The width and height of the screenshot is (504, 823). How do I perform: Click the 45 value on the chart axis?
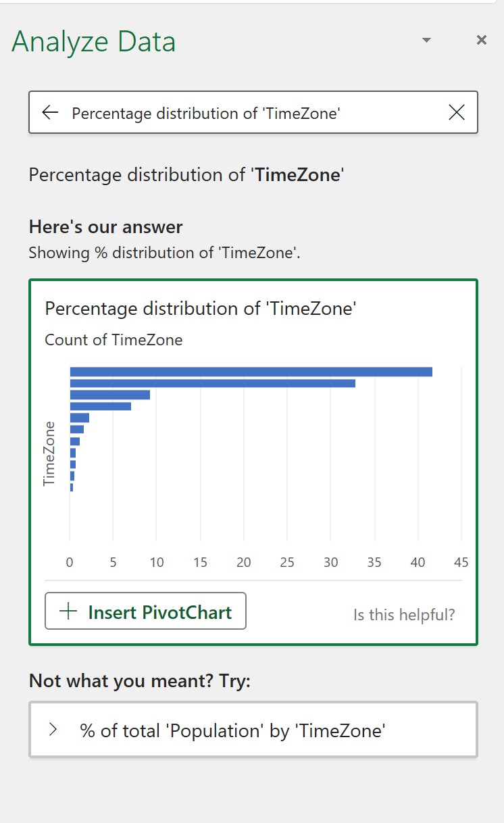tap(461, 562)
